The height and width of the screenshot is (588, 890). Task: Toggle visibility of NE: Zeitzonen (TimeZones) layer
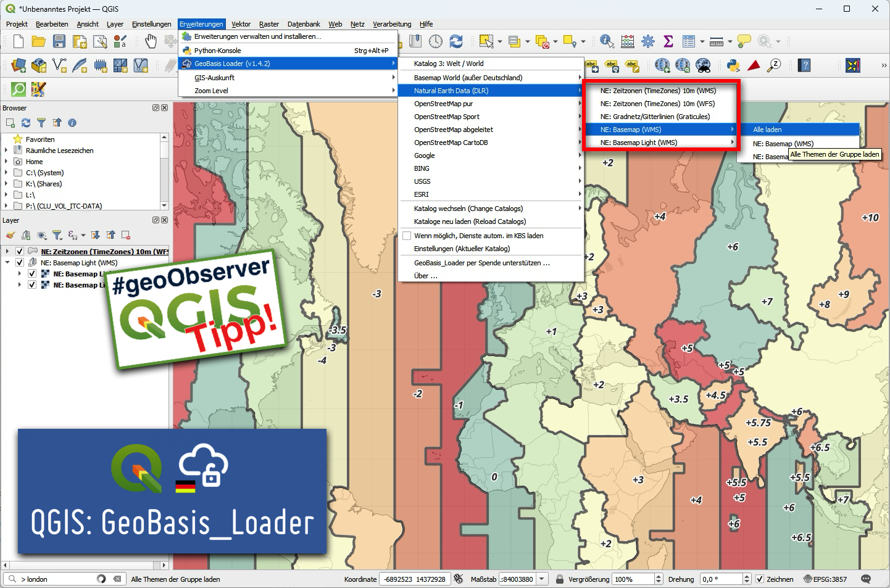pyautogui.click(x=20, y=252)
